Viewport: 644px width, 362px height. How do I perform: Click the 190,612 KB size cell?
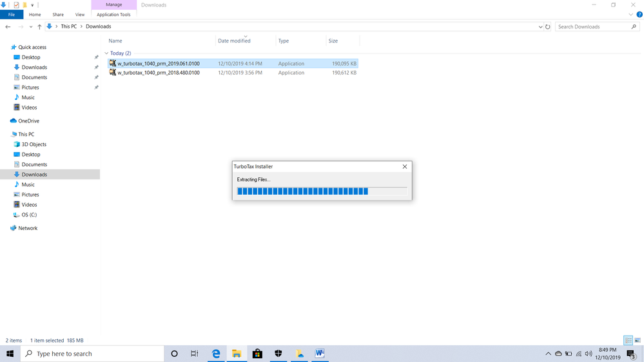(x=344, y=73)
